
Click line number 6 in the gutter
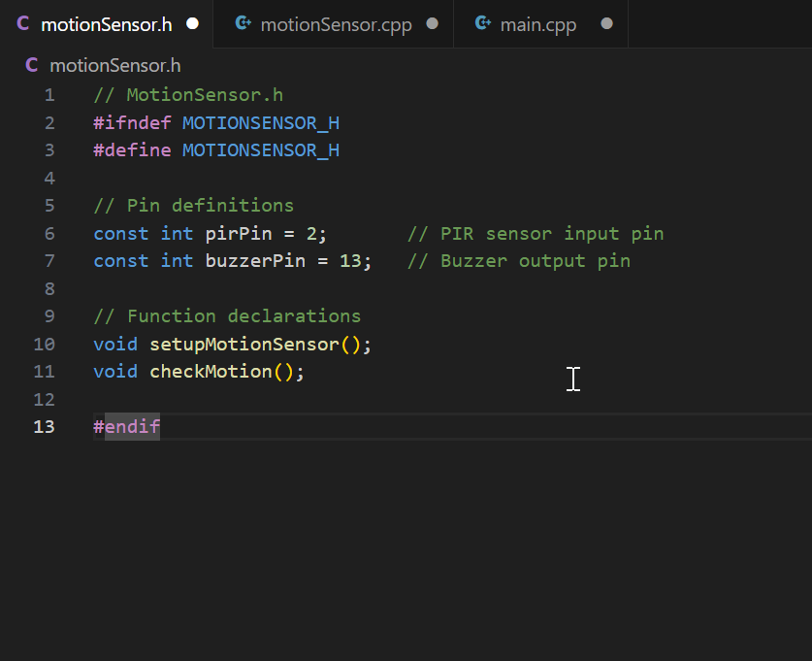tap(49, 234)
